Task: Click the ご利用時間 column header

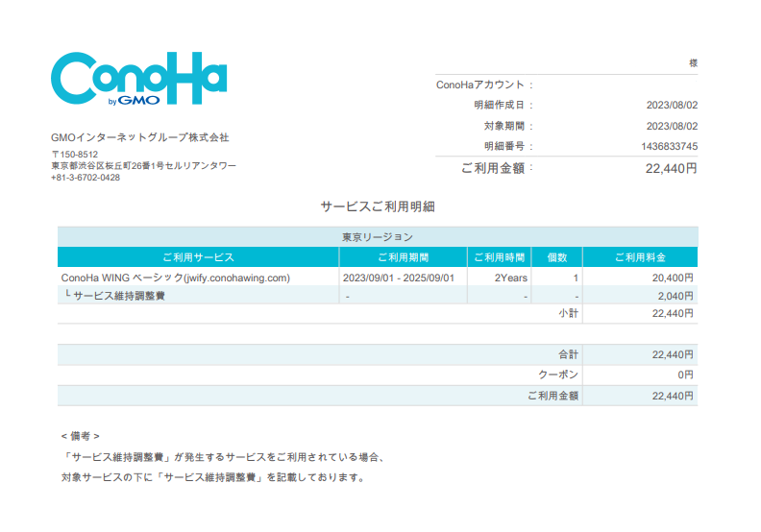Action: 500,257
